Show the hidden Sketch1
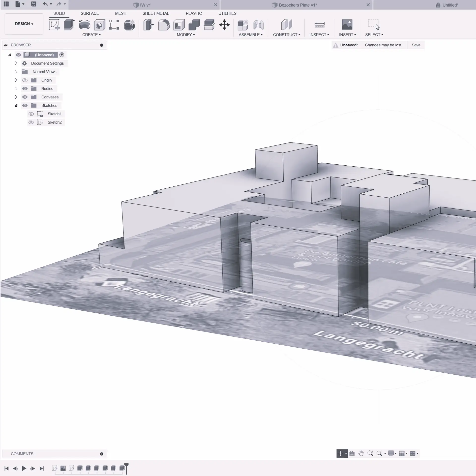This screenshot has width=476, height=476. [x=31, y=114]
